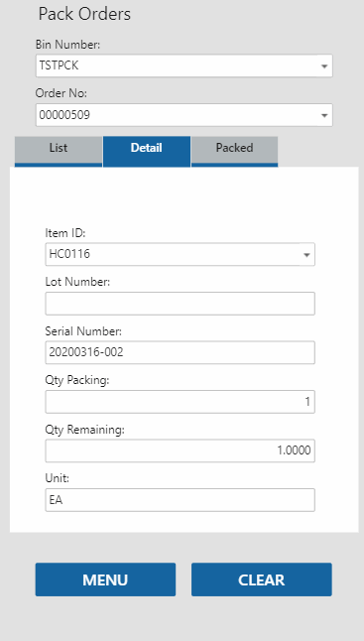Click the Qty Remaining label

[85, 430]
